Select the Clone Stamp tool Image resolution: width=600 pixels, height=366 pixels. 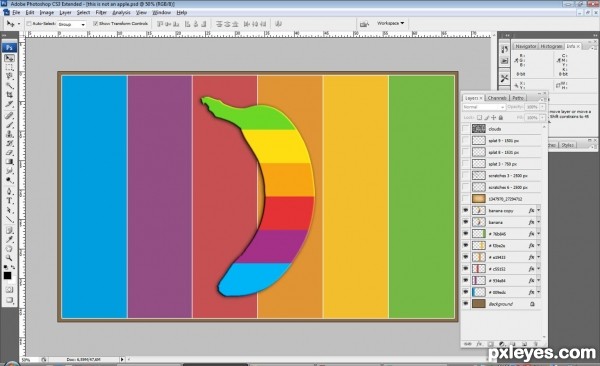pos(9,134)
